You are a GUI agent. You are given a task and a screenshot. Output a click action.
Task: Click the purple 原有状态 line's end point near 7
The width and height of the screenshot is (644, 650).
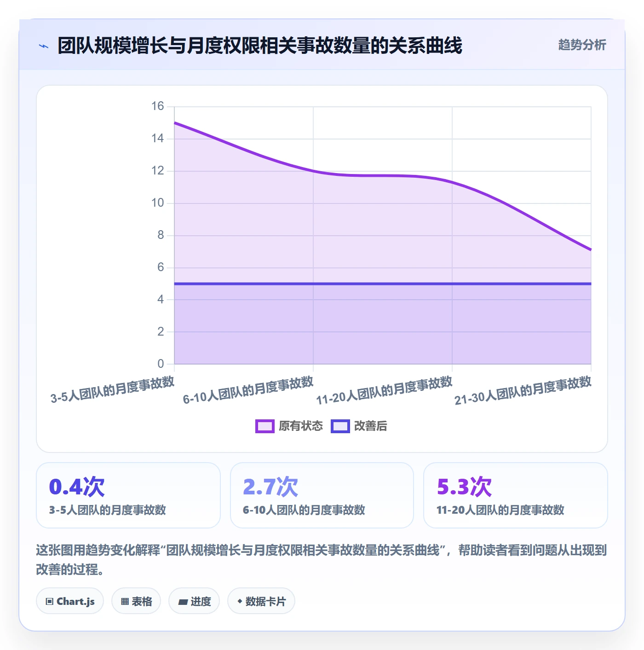(x=591, y=250)
